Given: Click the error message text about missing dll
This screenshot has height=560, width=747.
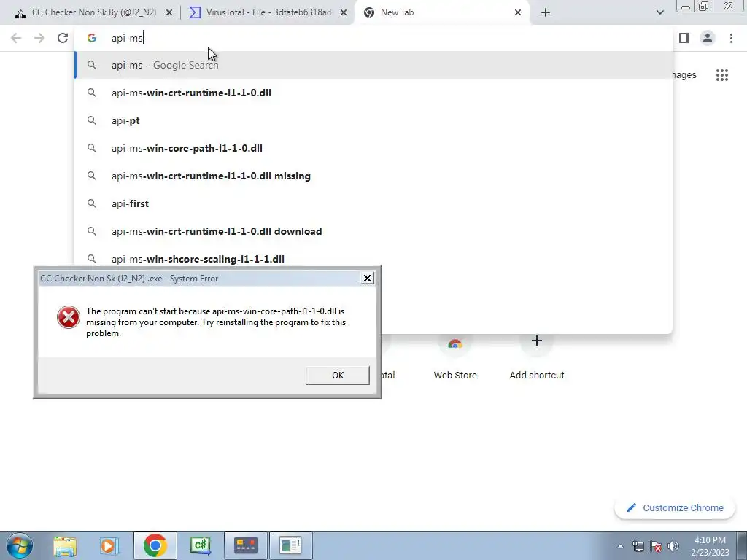Looking at the screenshot, I should click(x=216, y=322).
